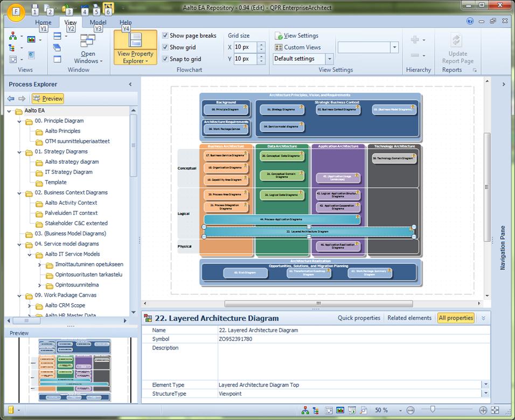Image resolution: width=515 pixels, height=420 pixels.
Task: Click the dashboard chart icon in Views group
Action: tap(31, 39)
